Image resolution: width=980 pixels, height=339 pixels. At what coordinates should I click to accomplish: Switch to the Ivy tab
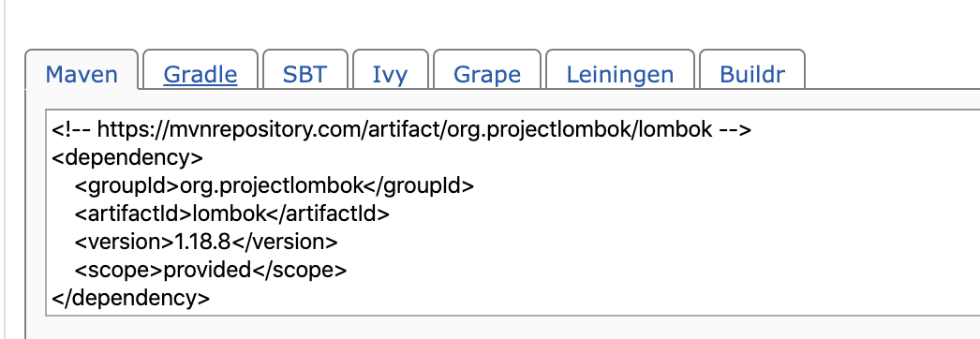(x=390, y=75)
